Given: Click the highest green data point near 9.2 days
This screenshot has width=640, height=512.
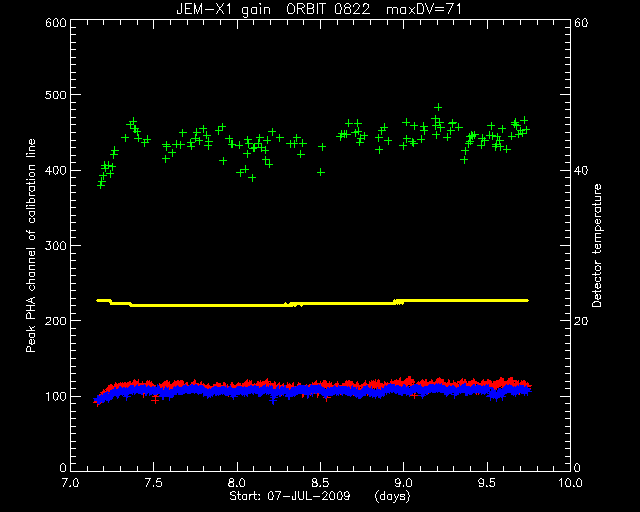Looking at the screenshot, I should (438, 107).
